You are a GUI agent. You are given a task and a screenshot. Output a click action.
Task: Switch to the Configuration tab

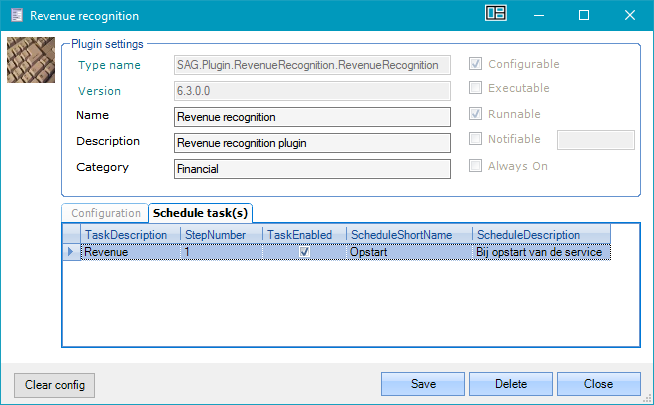[x=105, y=213]
